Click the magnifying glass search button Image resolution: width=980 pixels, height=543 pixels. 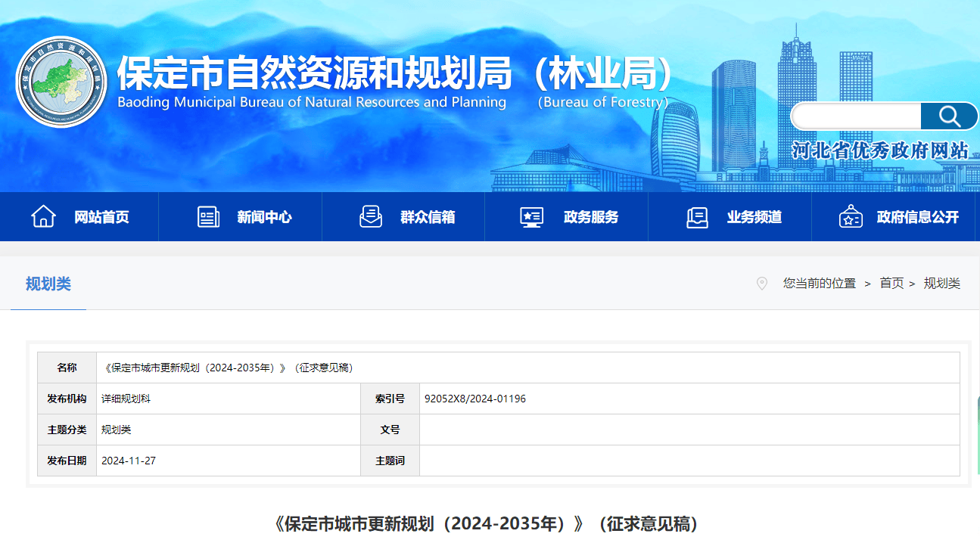[x=949, y=116]
